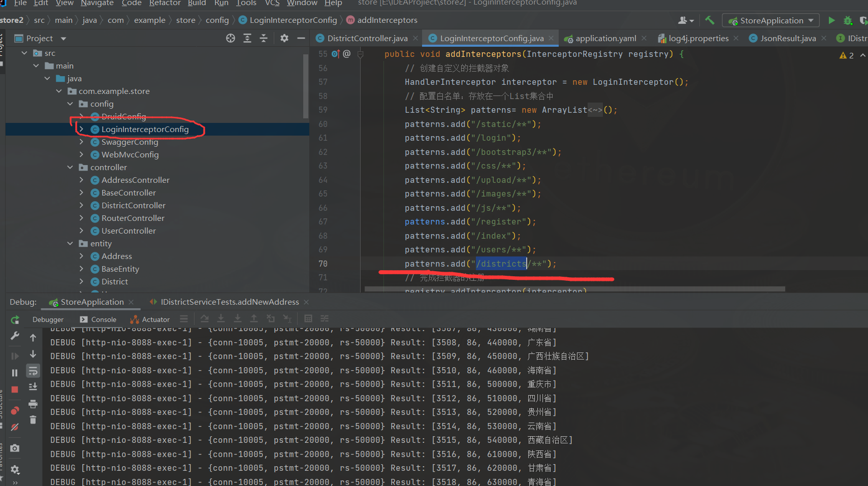Viewport: 868px width, 486px height.
Task: Click the debug layout hamburger icon
Action: [x=184, y=319]
